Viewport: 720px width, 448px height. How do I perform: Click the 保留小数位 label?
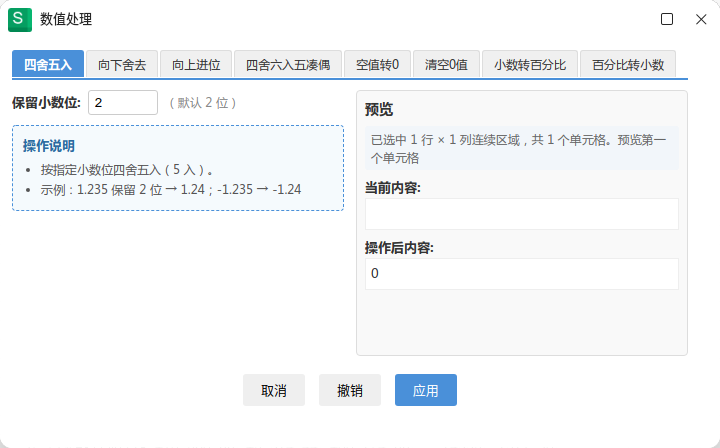click(46, 103)
